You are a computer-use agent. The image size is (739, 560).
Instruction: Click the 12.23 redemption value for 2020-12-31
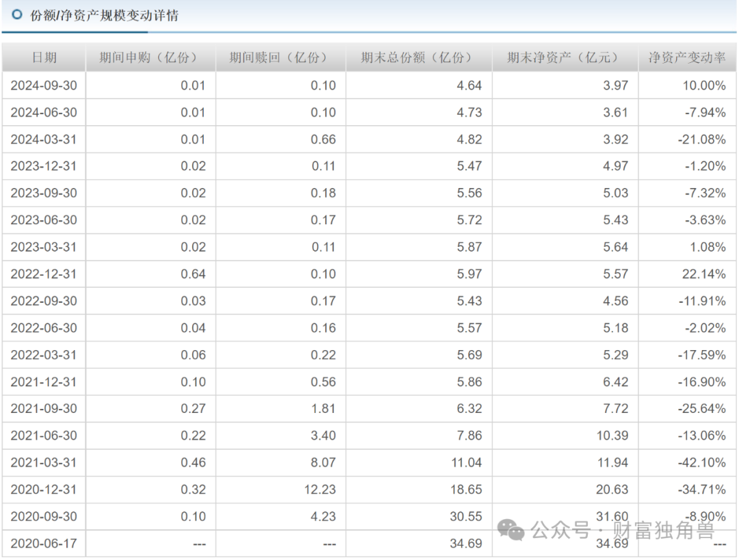(x=322, y=490)
